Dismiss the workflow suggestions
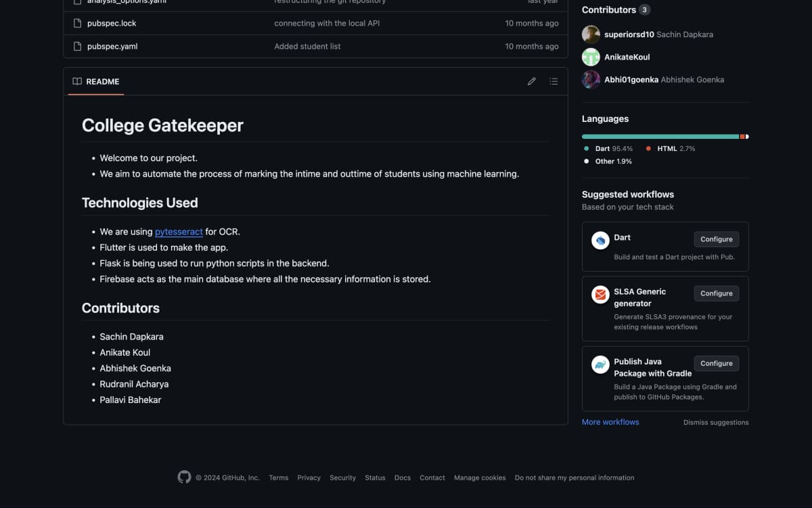Viewport: 812px width, 508px height. coord(715,423)
